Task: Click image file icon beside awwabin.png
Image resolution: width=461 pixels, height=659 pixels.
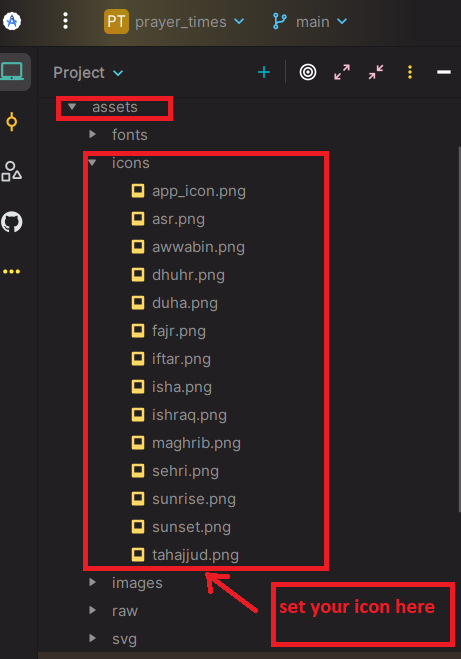Action: [x=138, y=247]
